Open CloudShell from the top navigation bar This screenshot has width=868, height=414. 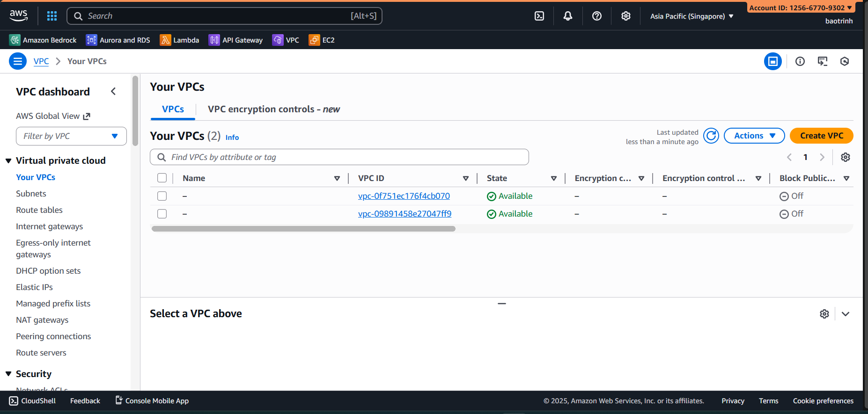point(539,16)
